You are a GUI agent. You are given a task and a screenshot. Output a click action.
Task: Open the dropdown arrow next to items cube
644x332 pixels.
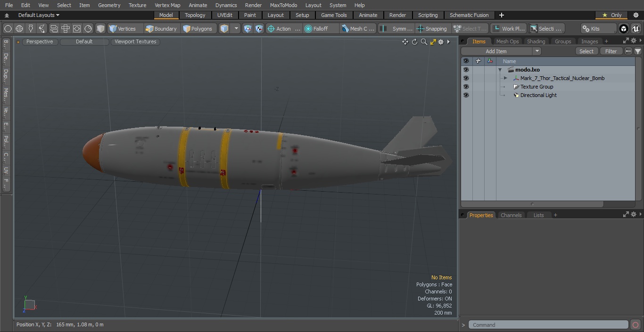(x=236, y=29)
